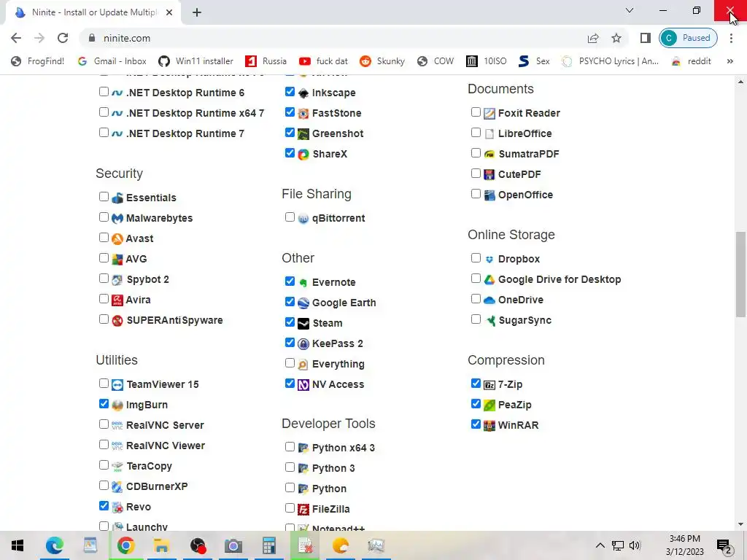Screen dimensions: 747x560
Task: Open File Explorer from taskbar
Action: point(161,545)
